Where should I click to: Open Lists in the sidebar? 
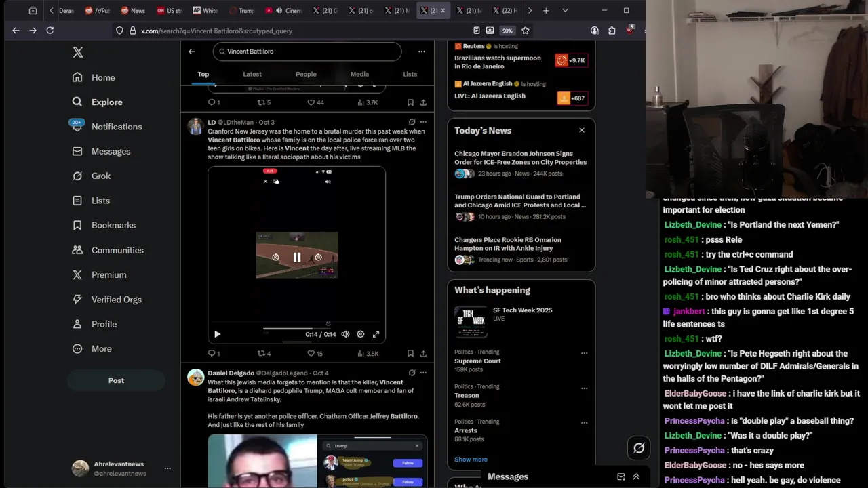click(91, 201)
